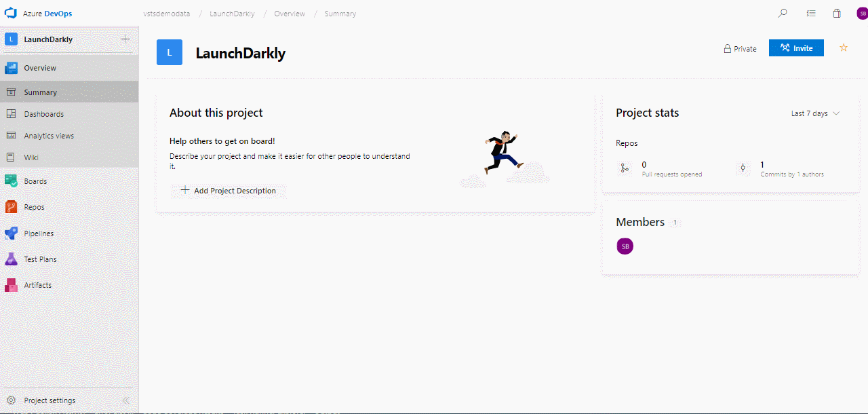Click the 0 pull requests opened stat
The width and height of the screenshot is (868, 414).
point(672,169)
